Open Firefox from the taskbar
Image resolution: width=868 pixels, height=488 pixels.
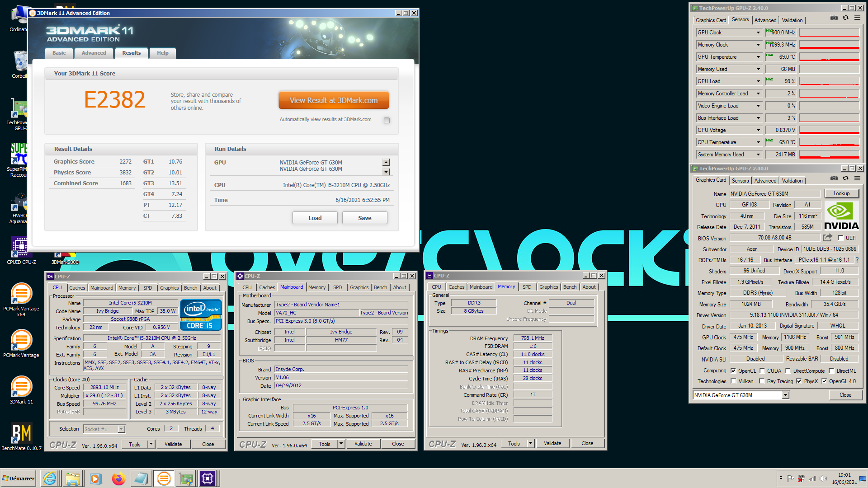pos(118,479)
